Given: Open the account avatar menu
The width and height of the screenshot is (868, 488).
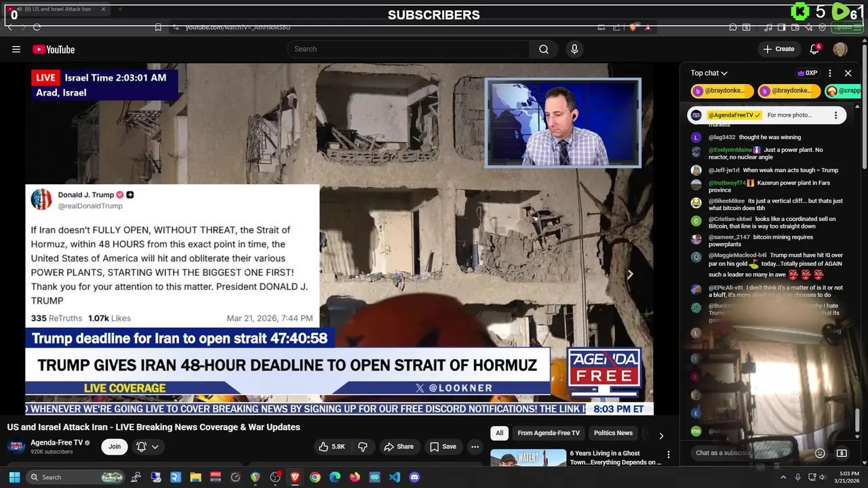Looking at the screenshot, I should [840, 49].
